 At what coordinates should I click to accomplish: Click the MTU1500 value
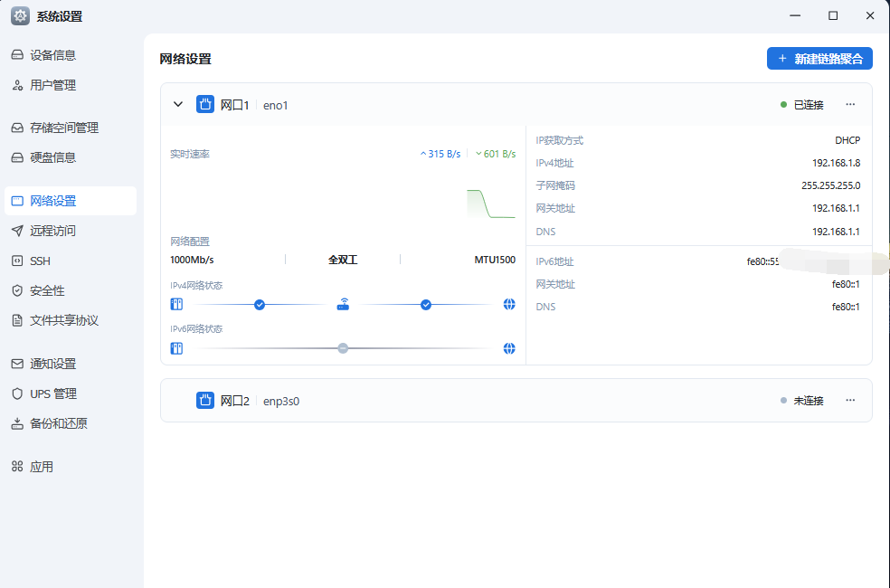click(x=495, y=260)
